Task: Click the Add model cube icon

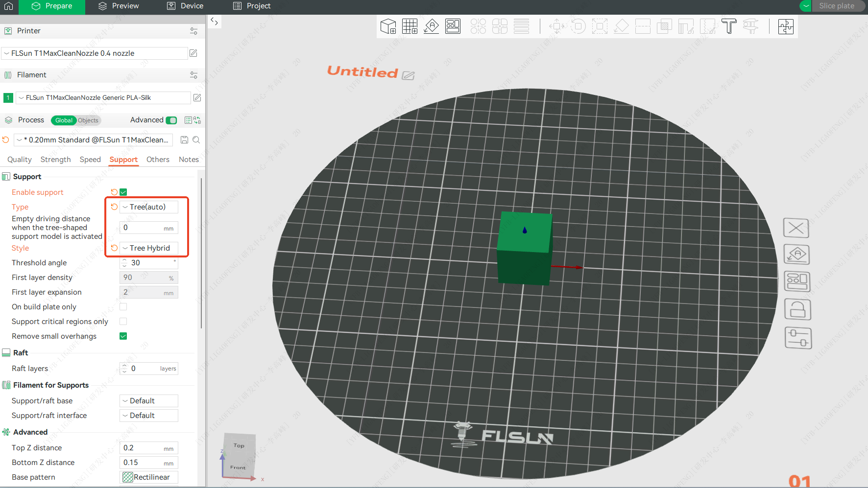Action: click(388, 26)
